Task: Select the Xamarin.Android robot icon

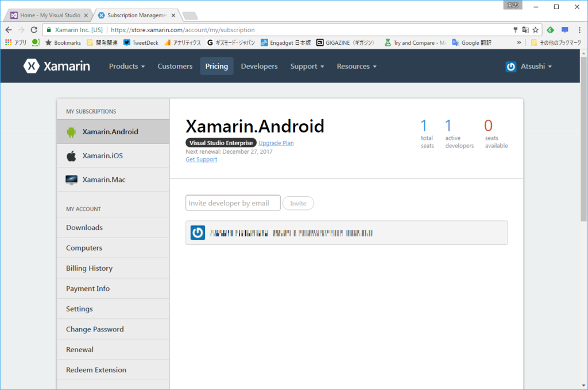Action: pos(71,132)
